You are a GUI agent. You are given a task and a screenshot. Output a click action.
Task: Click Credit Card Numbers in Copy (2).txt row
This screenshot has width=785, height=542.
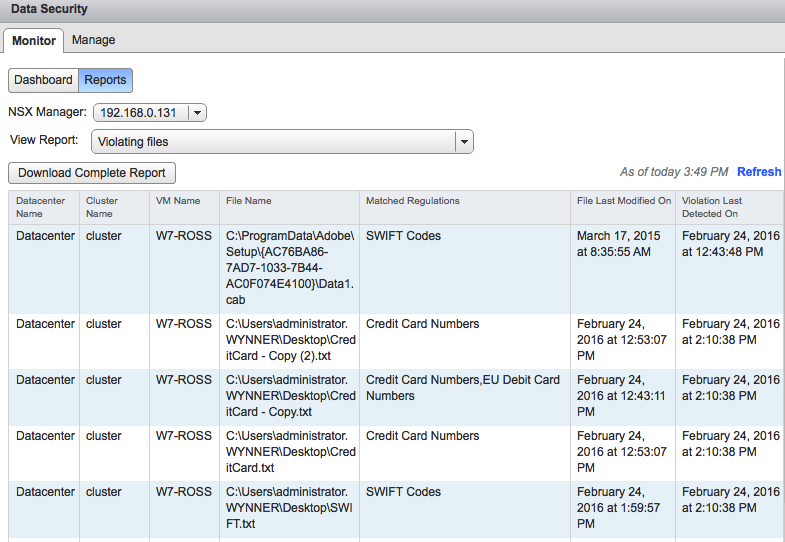click(465, 340)
